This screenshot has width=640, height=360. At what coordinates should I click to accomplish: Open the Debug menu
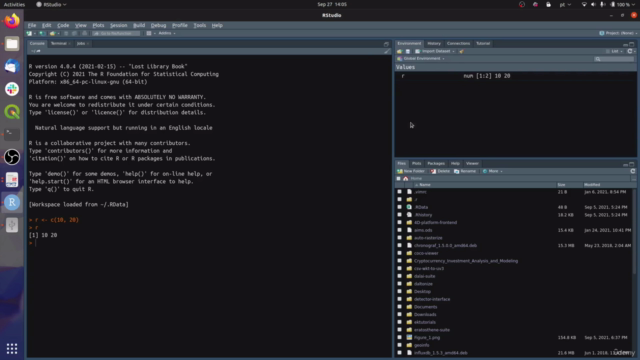pyautogui.click(x=158, y=25)
